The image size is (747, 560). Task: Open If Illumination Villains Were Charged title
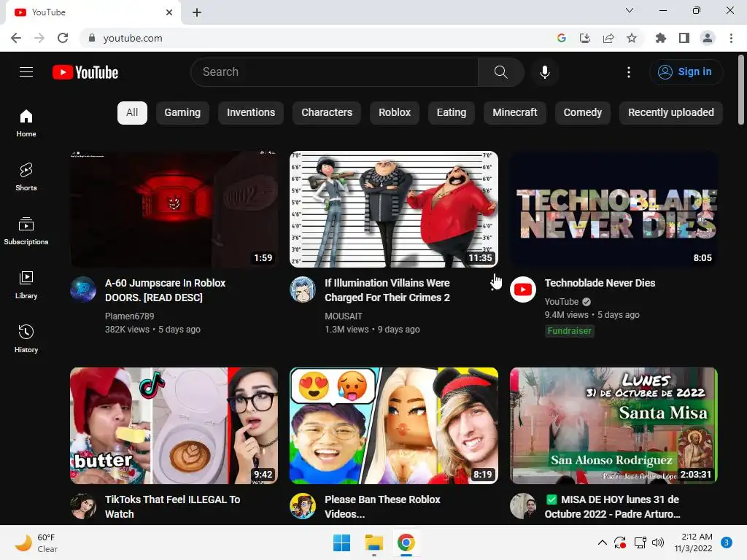pos(387,290)
